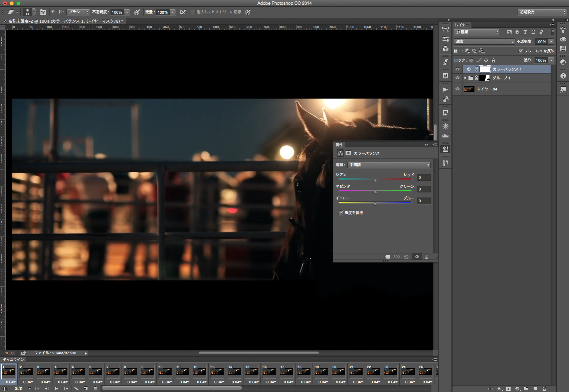Screen dimensions: 569x392
Task: Clip adjustment to layer below icon
Action: coord(387,257)
